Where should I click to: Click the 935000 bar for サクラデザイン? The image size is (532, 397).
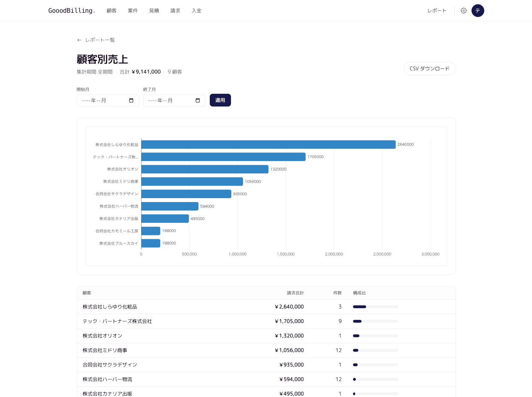pyautogui.click(x=186, y=194)
